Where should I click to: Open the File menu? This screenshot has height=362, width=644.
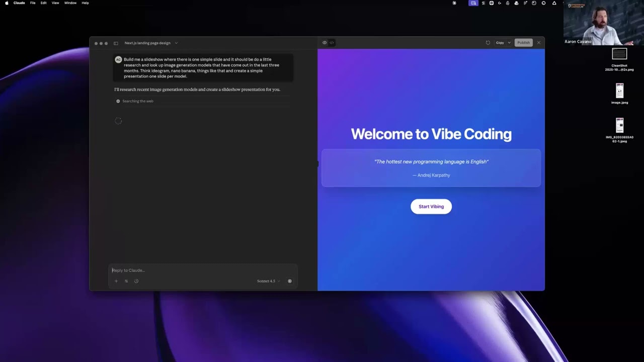(x=33, y=3)
